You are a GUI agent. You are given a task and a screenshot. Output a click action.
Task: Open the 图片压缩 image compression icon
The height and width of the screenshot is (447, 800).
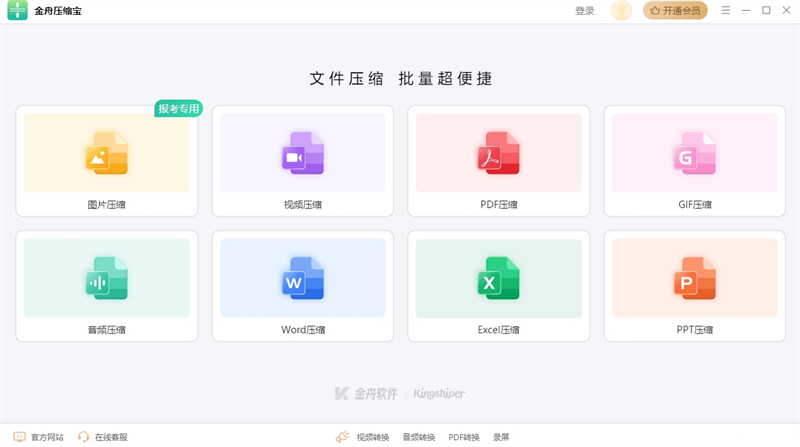[x=107, y=153]
